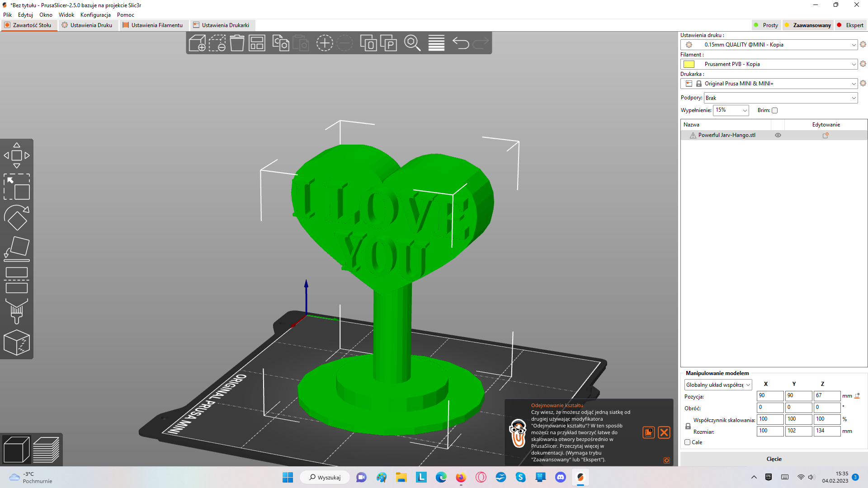Select the Paint-on supports tool
This screenshot has height=488, width=868.
[17, 311]
